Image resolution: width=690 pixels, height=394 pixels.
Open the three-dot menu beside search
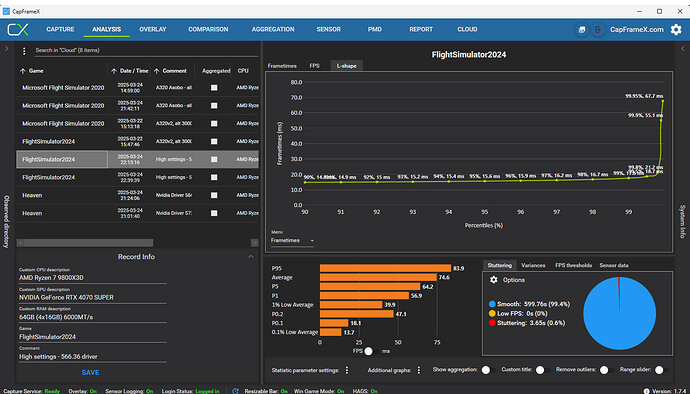click(24, 51)
